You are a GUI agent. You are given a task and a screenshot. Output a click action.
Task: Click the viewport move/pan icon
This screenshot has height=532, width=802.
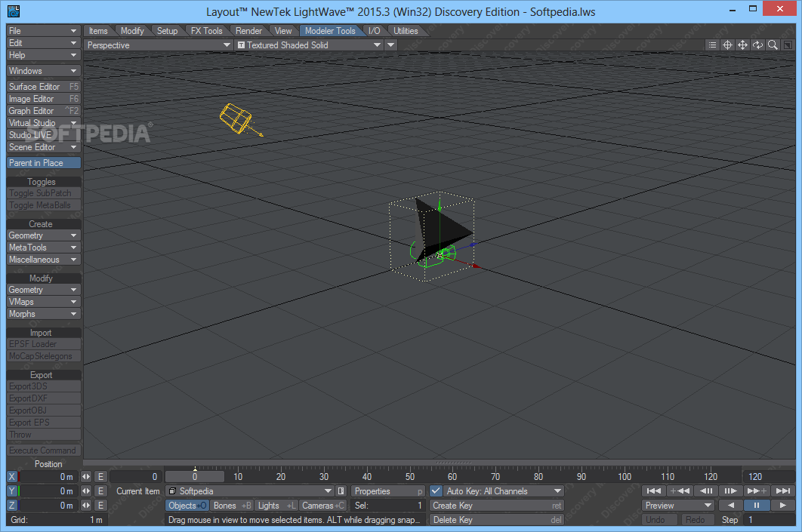(742, 45)
